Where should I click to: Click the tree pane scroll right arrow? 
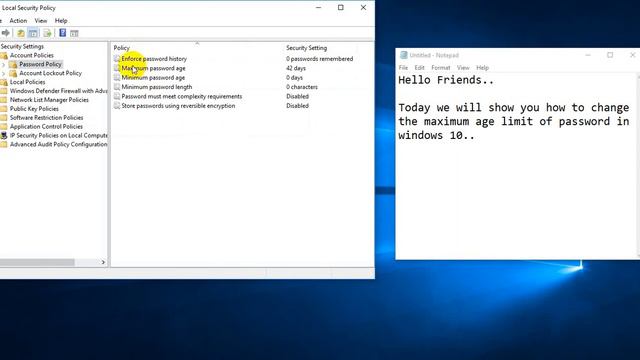(103, 262)
